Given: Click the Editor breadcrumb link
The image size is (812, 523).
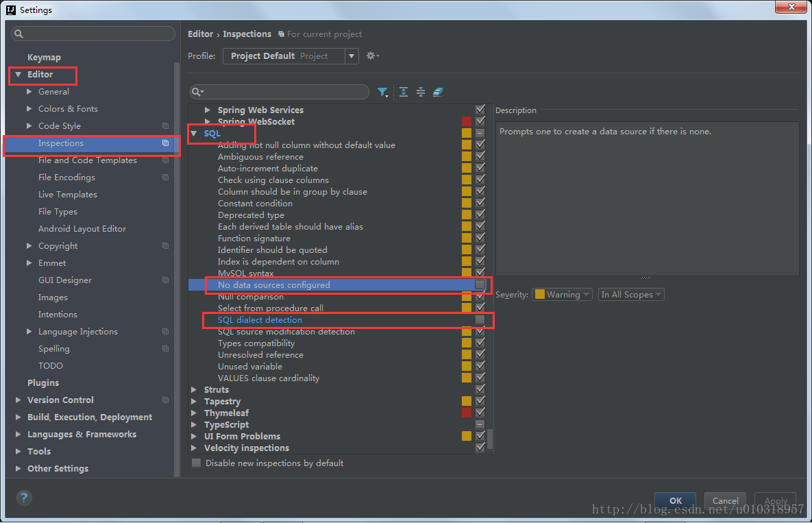Looking at the screenshot, I should (x=200, y=34).
